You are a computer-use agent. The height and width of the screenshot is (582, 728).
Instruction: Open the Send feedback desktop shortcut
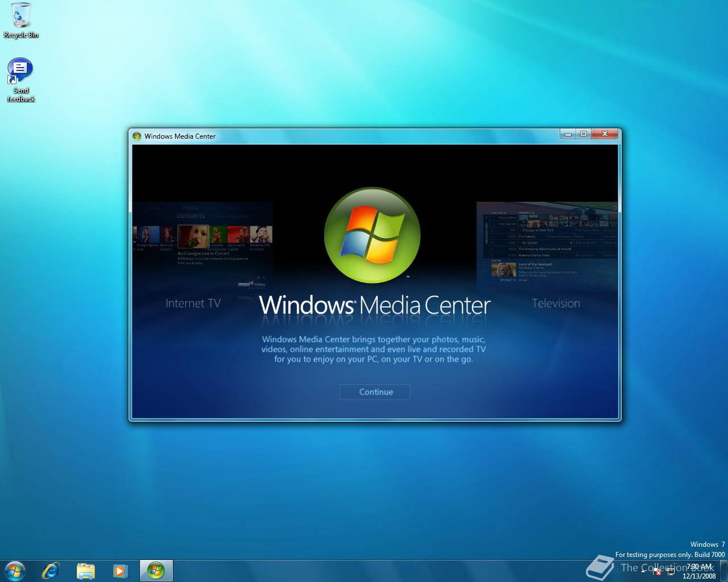pyautogui.click(x=20, y=80)
